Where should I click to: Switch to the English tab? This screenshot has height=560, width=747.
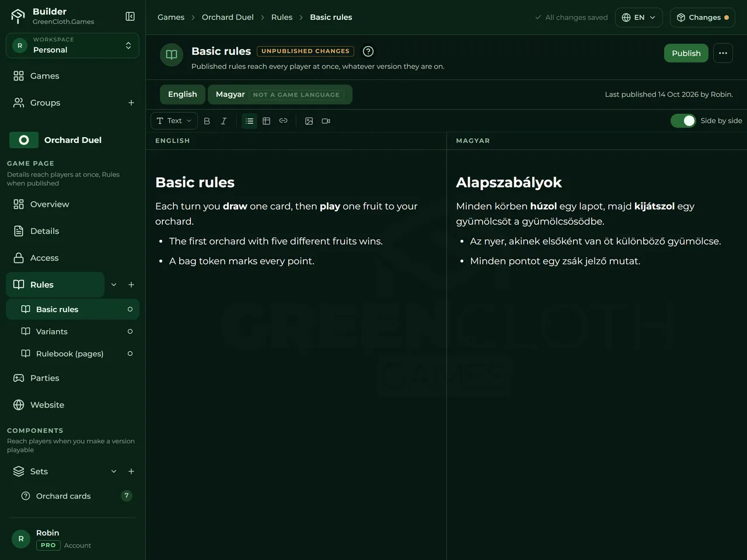pos(183,94)
